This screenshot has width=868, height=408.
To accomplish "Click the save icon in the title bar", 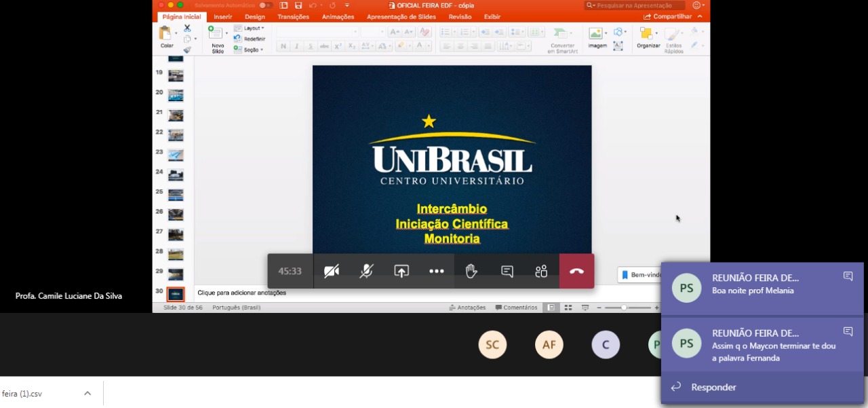I will [298, 5].
